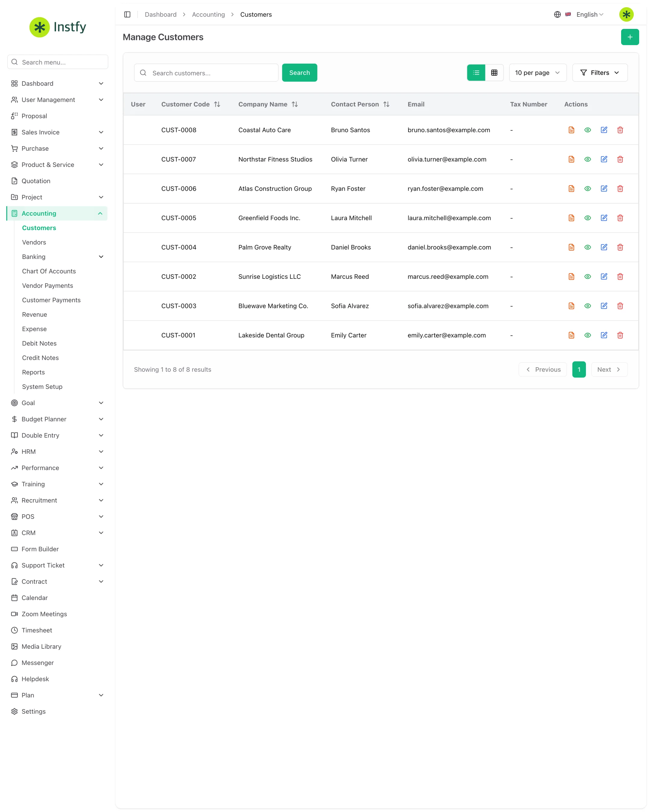Click the green add customer plus button

point(630,37)
